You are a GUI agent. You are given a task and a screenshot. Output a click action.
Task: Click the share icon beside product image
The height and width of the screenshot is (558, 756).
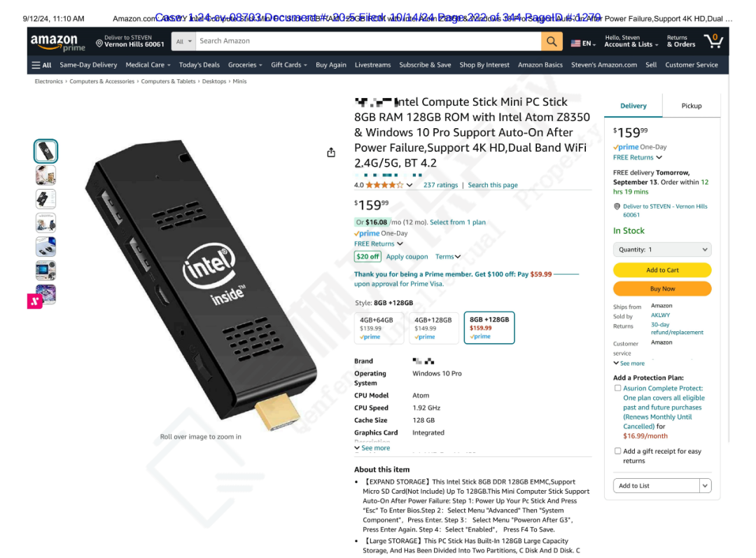point(330,153)
